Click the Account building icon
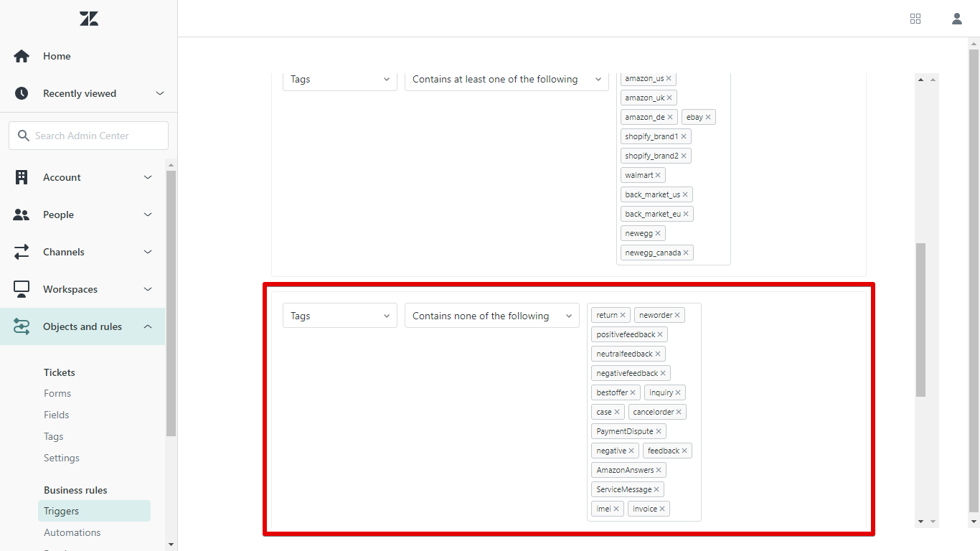This screenshot has width=980, height=551. tap(22, 177)
